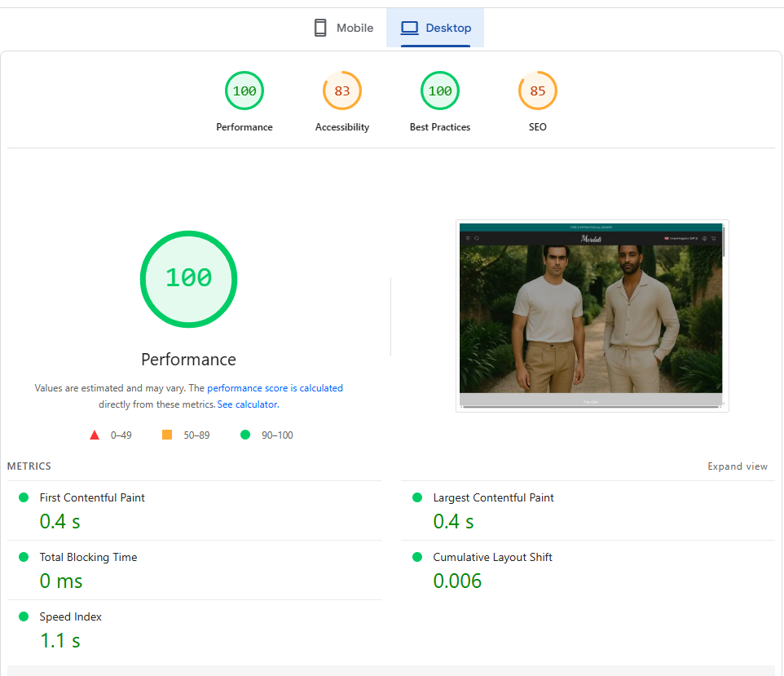This screenshot has height=676, width=784.
Task: Click green dot beside Total Blocking Time
Action: click(x=24, y=557)
